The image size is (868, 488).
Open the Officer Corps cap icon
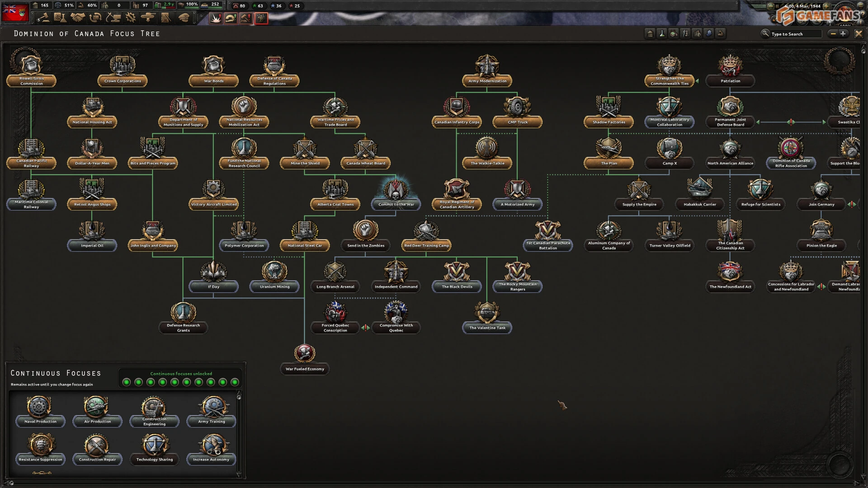point(184,18)
